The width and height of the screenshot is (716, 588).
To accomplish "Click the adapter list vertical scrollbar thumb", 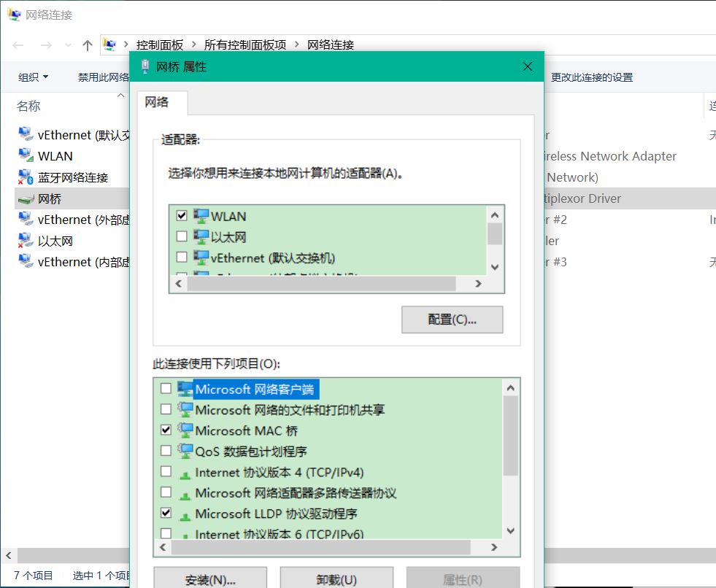I will pyautogui.click(x=495, y=234).
